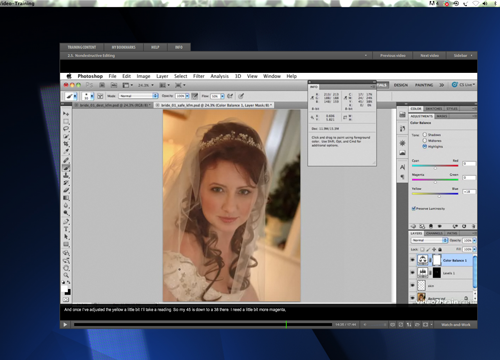Open the Photoshop Filter menu
Screen dimensions: 500x360
coord(199,76)
